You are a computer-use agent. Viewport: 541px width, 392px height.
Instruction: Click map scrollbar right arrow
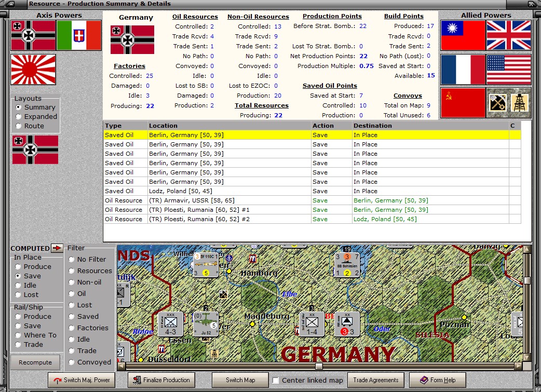pos(518,366)
